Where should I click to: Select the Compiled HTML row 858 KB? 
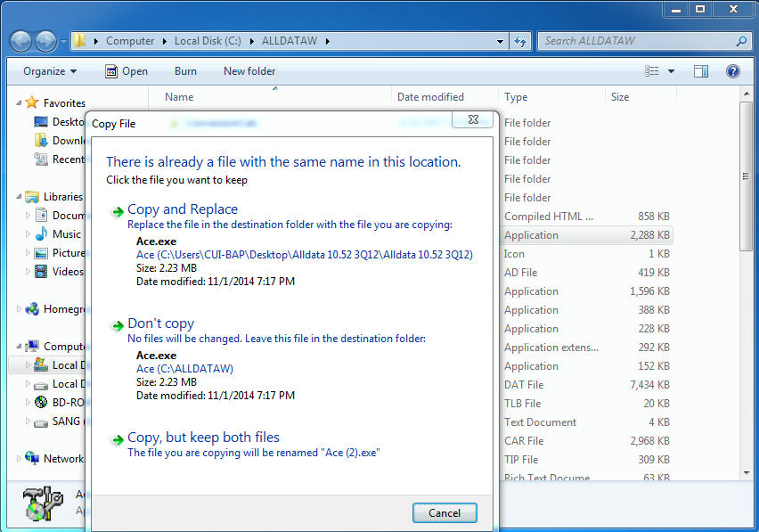click(586, 217)
